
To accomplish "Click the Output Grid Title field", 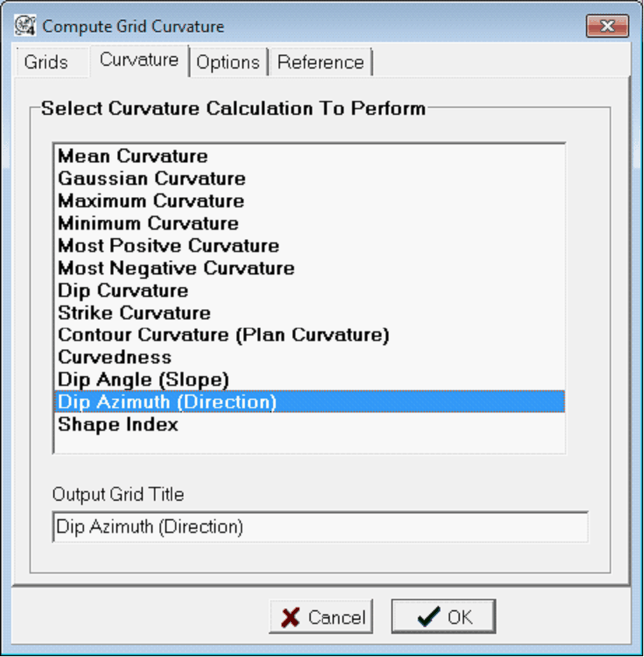I will click(x=320, y=527).
